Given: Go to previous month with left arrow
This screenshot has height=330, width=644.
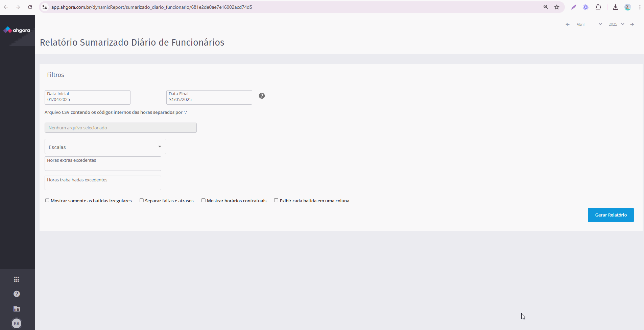Looking at the screenshot, I should [x=568, y=24].
